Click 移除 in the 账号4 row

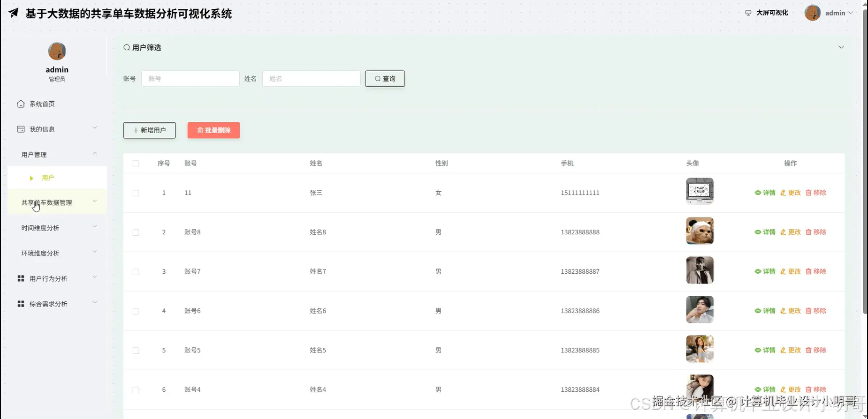pyautogui.click(x=816, y=389)
